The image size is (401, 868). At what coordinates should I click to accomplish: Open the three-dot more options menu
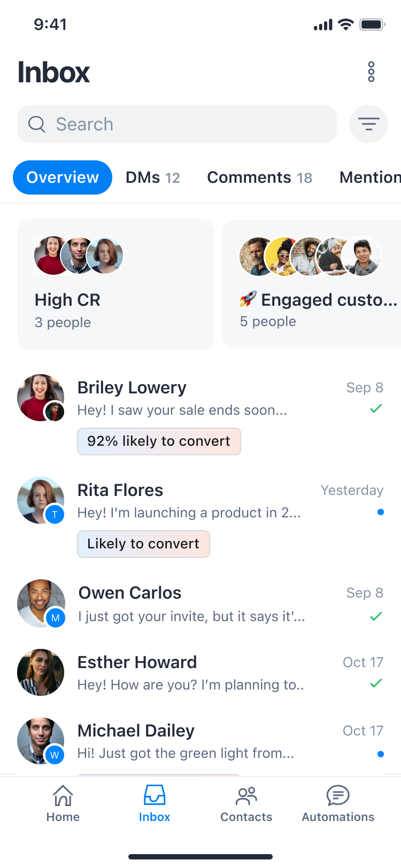371,72
